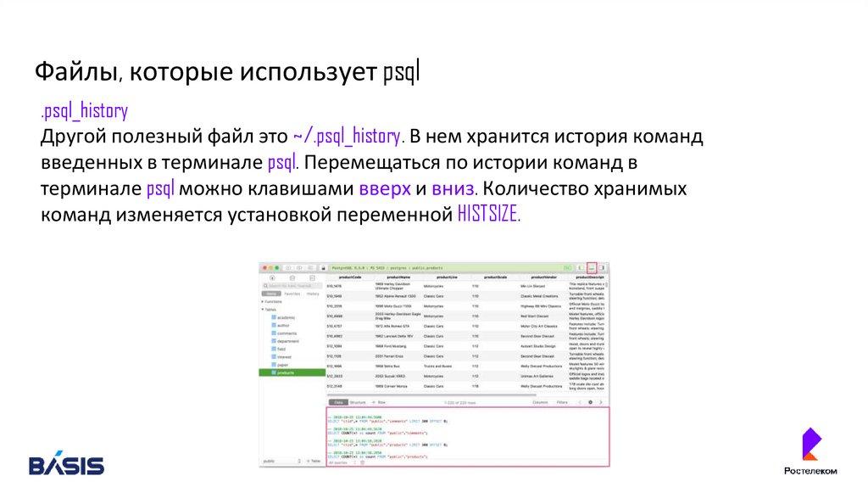The image size is (868, 487).
Task: Click the Filters button
Action: click(x=562, y=402)
